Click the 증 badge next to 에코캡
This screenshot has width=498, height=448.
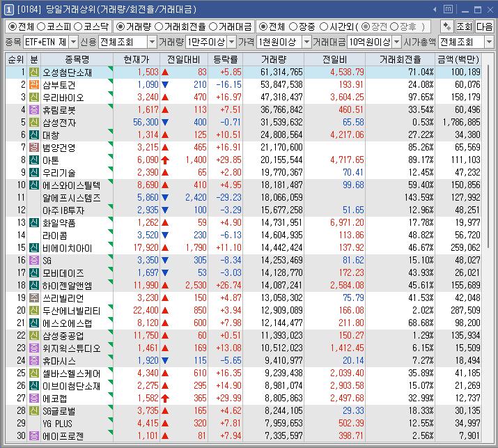coord(34,398)
